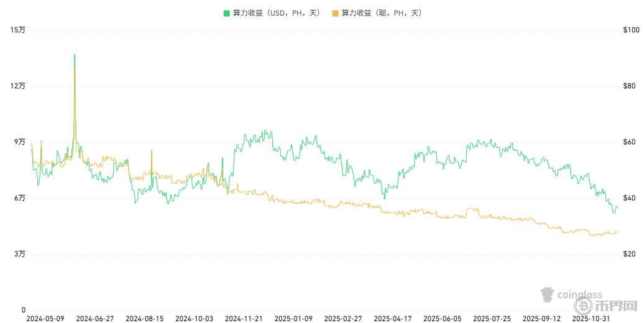644x323 pixels.
Task: Select the 2025-04-17 date axis label
Action: pyautogui.click(x=393, y=318)
